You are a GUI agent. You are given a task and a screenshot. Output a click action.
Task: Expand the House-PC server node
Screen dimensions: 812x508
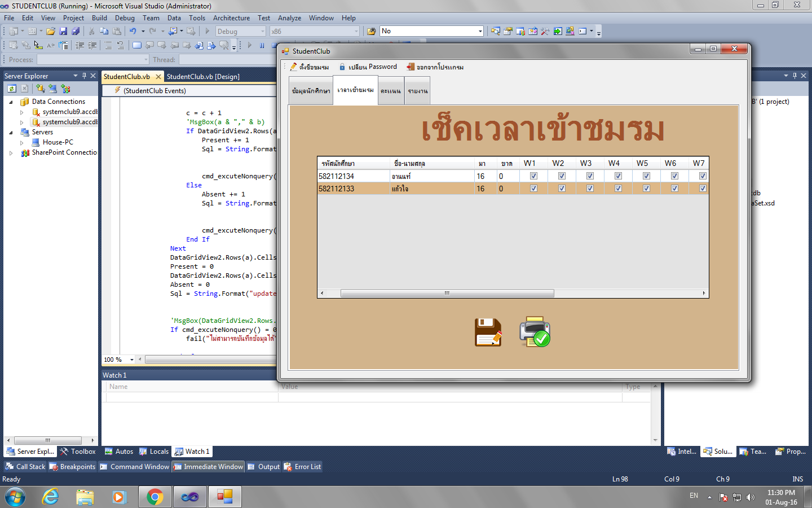pos(21,143)
